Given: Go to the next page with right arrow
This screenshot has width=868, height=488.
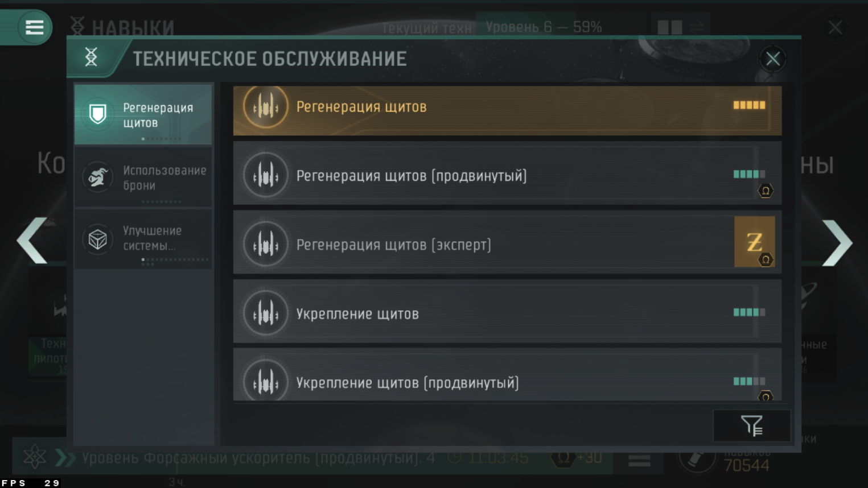Looking at the screenshot, I should point(837,243).
